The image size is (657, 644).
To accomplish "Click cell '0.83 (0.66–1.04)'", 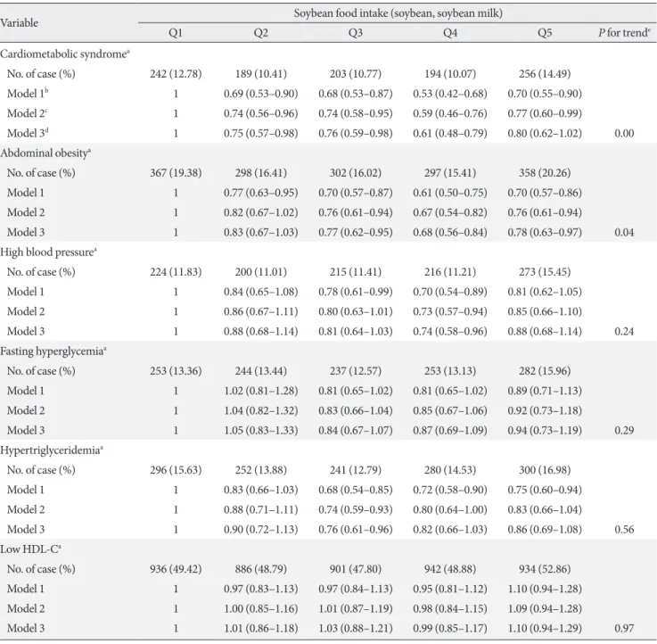I will [x=356, y=410].
